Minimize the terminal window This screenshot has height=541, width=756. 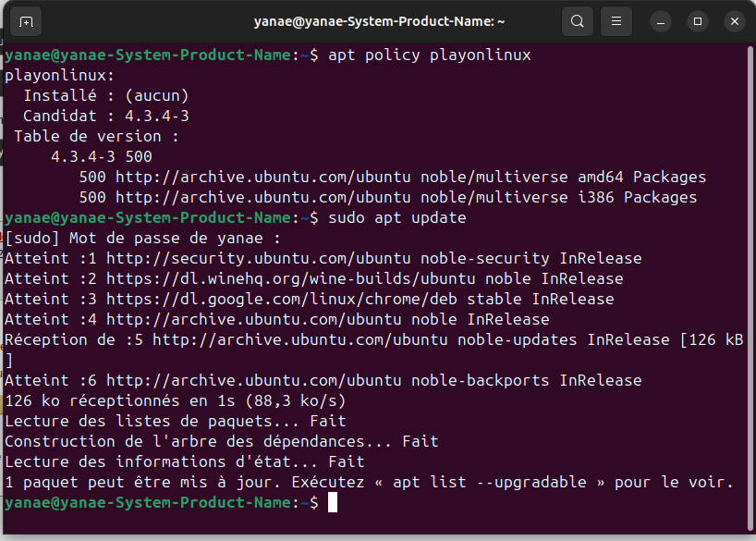[x=661, y=21]
